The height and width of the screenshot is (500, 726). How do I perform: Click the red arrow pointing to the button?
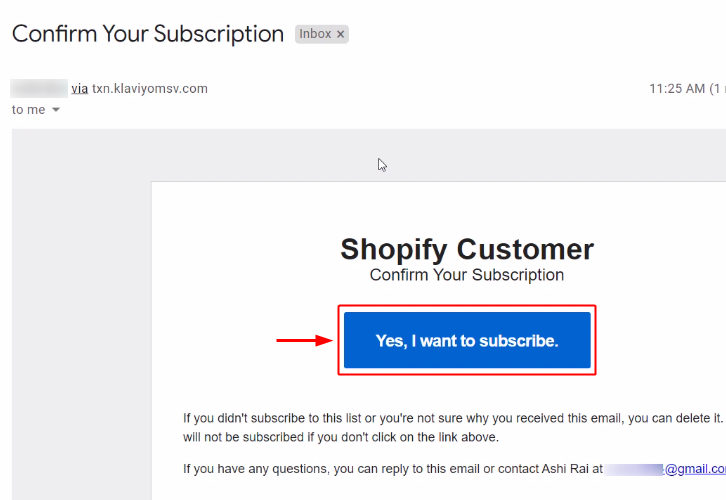[x=304, y=340]
